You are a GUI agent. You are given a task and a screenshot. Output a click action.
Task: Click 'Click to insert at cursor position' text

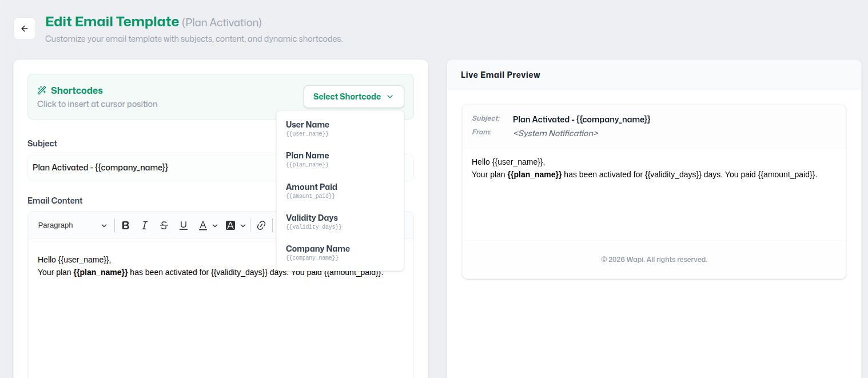(97, 104)
